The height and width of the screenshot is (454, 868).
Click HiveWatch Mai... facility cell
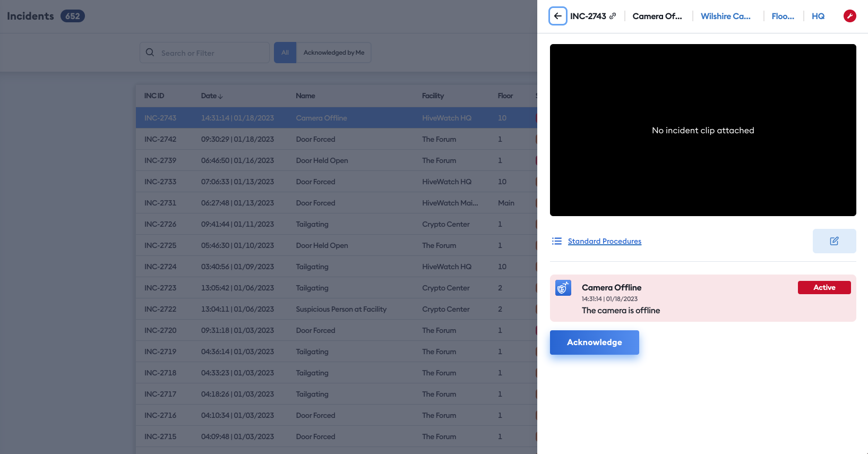click(450, 203)
